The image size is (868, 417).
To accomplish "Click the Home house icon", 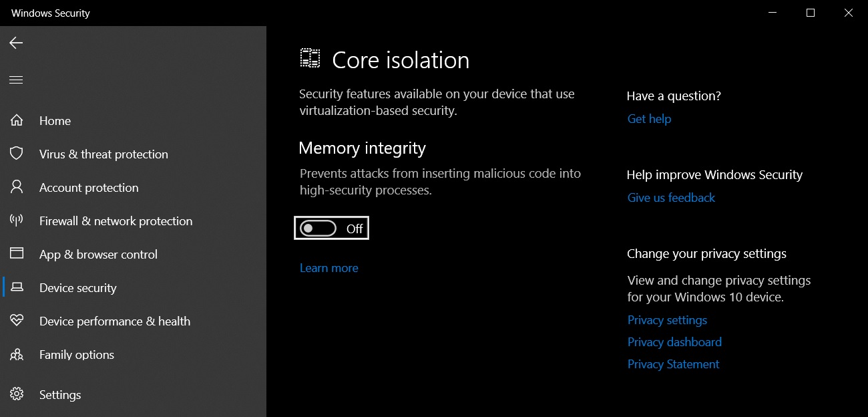I will (x=17, y=121).
